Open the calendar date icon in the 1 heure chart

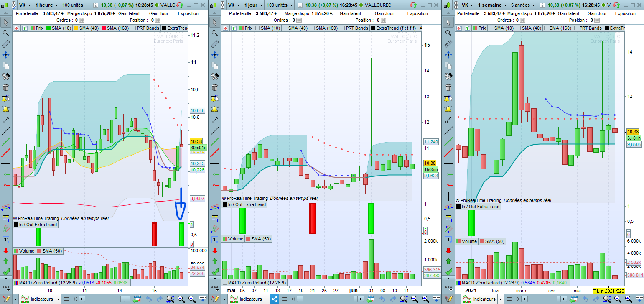pos(136,299)
